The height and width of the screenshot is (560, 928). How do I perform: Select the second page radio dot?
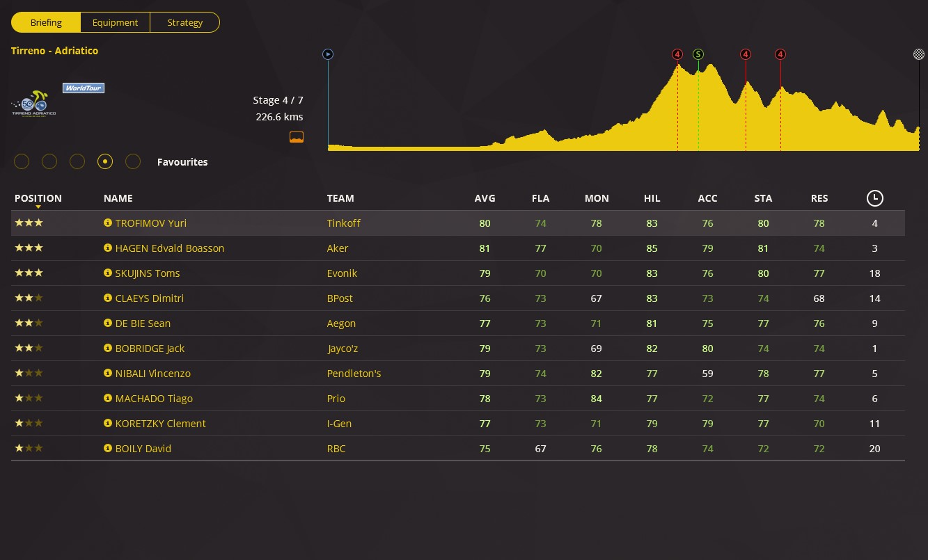49,162
